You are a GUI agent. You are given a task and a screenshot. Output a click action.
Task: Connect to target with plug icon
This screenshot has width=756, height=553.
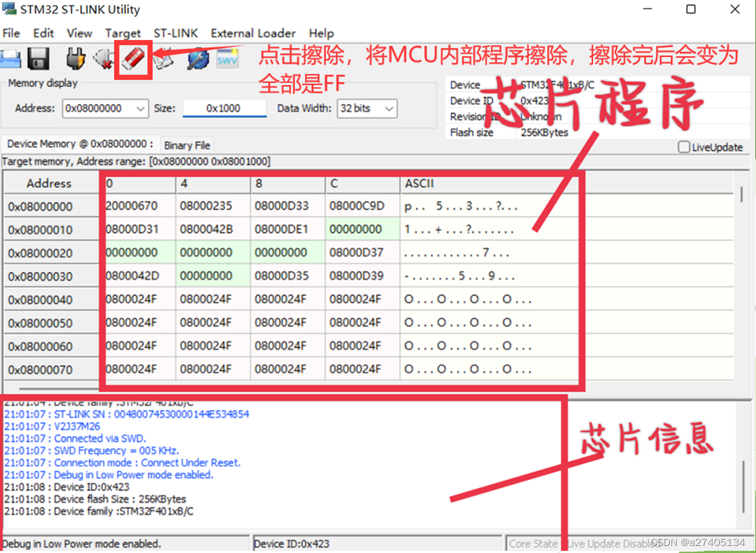click(75, 59)
